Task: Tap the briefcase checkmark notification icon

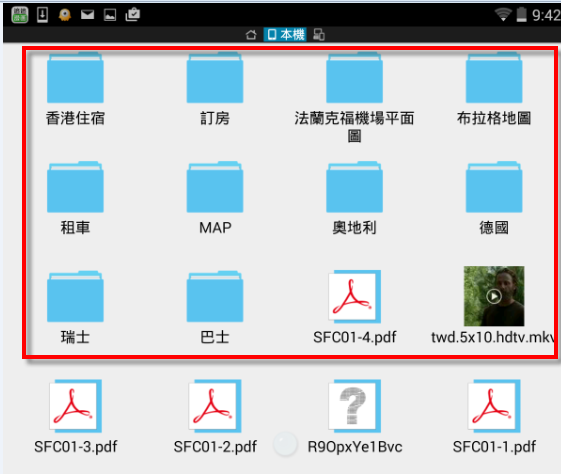Action: (x=132, y=15)
